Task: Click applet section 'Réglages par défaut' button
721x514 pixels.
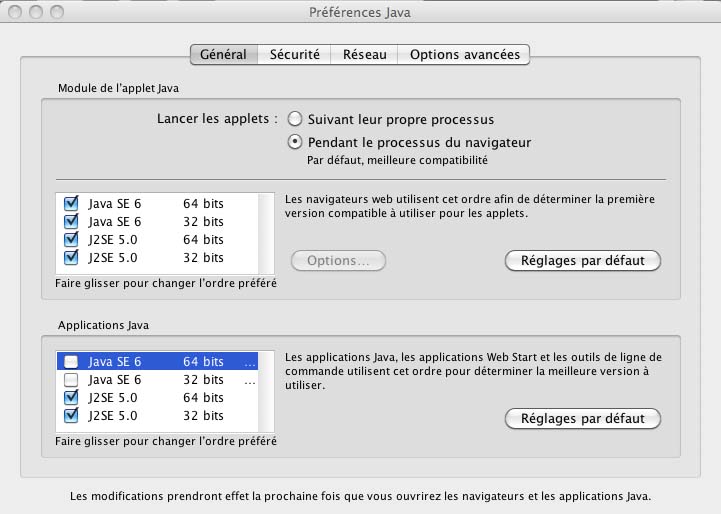Action: (583, 261)
